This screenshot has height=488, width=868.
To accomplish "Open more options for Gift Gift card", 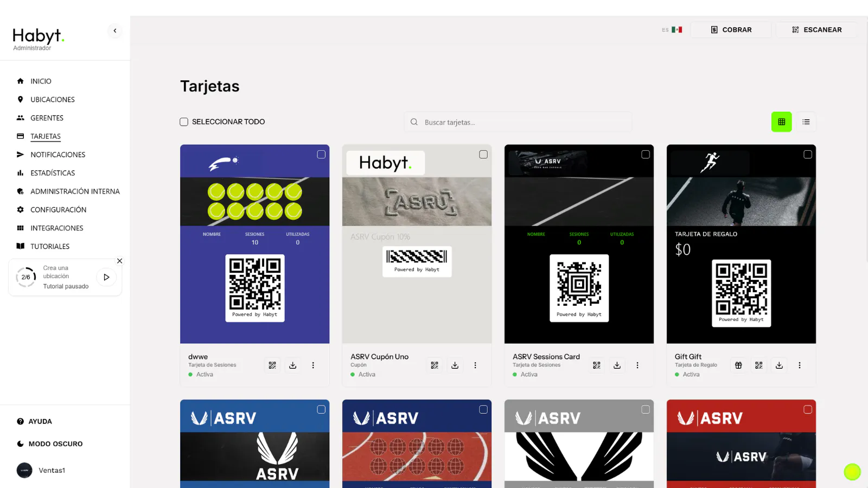I will point(800,365).
